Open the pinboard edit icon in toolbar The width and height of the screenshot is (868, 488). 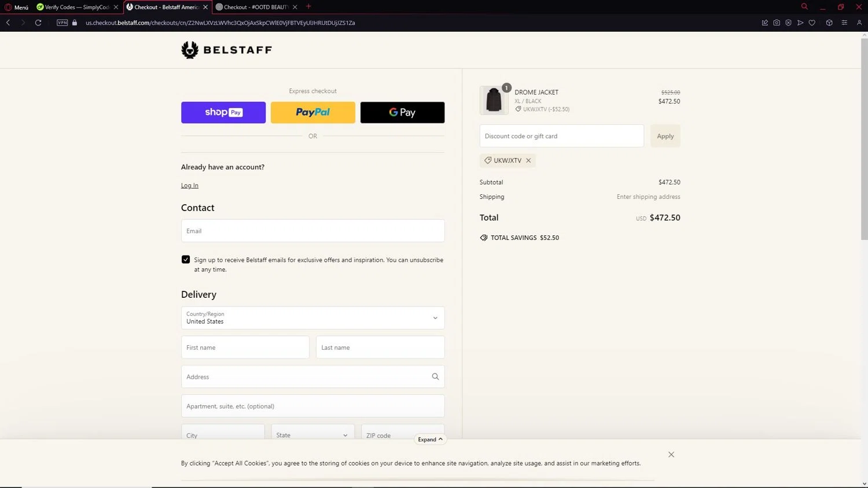point(765,23)
